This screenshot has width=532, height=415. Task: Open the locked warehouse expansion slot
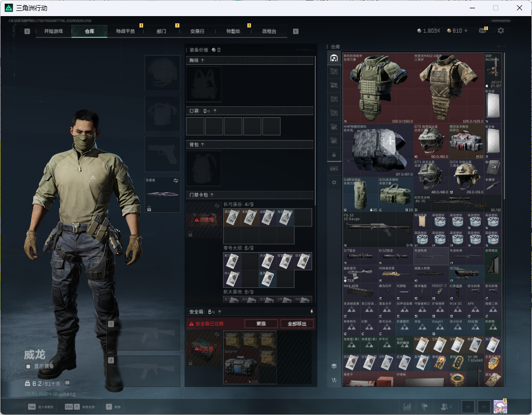334,155
